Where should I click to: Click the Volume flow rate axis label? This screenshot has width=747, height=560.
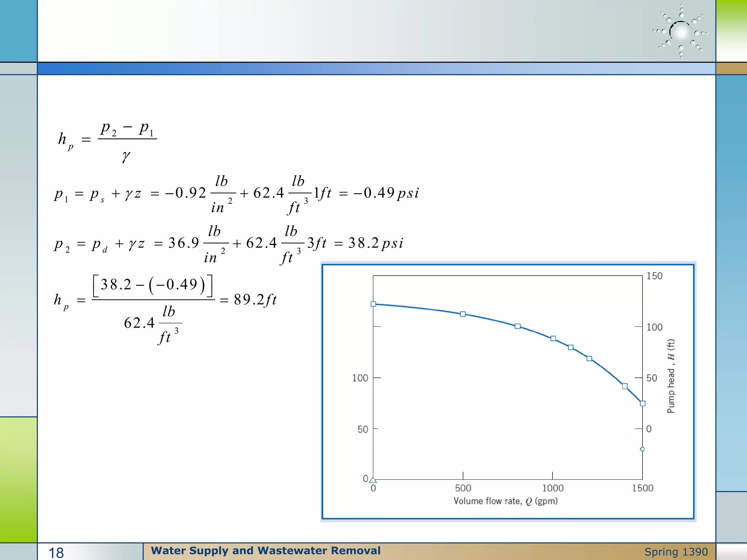click(x=505, y=501)
